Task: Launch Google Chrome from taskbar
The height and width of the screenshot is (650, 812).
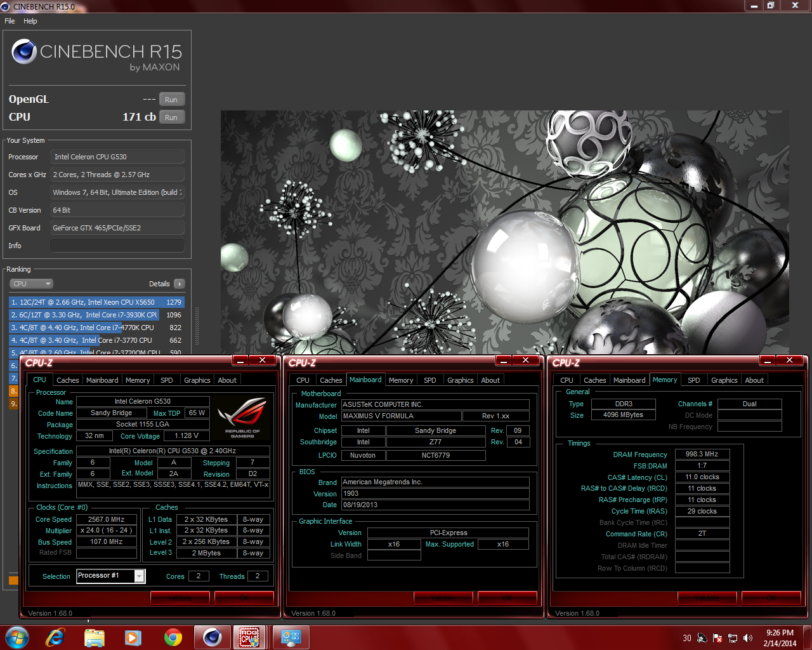Action: click(173, 637)
